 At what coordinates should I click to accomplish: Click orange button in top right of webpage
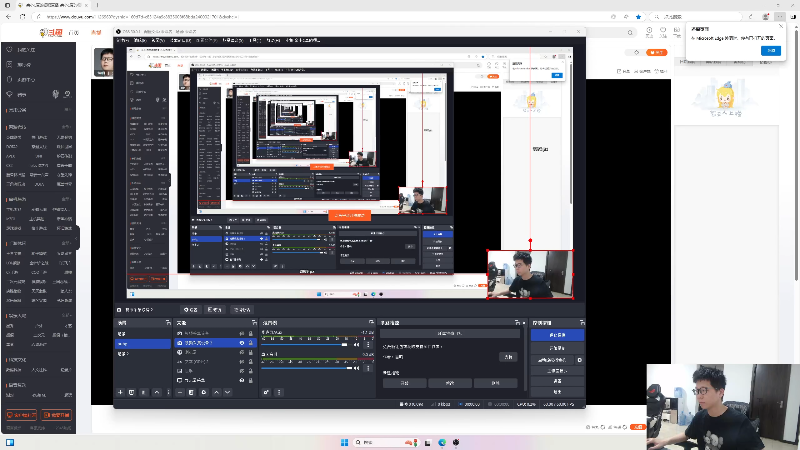657,53
